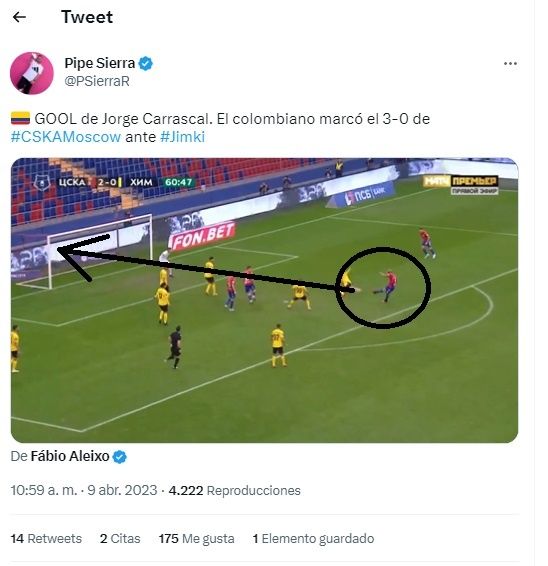
Task: View the 2 Citas quote tweets
Action: 120,539
